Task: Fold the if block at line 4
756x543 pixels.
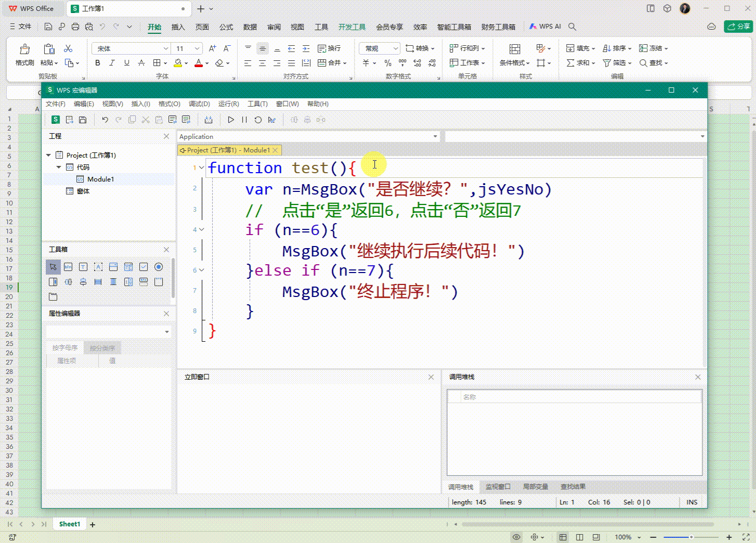Action: click(202, 229)
